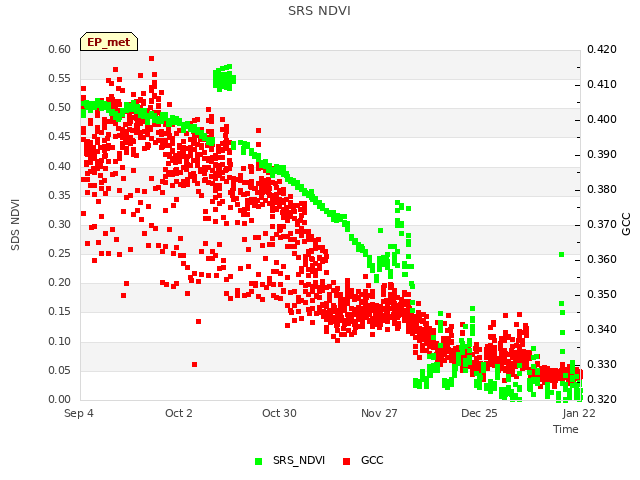
Task: Click the Oct 30 date tick label
Action: click(x=279, y=413)
